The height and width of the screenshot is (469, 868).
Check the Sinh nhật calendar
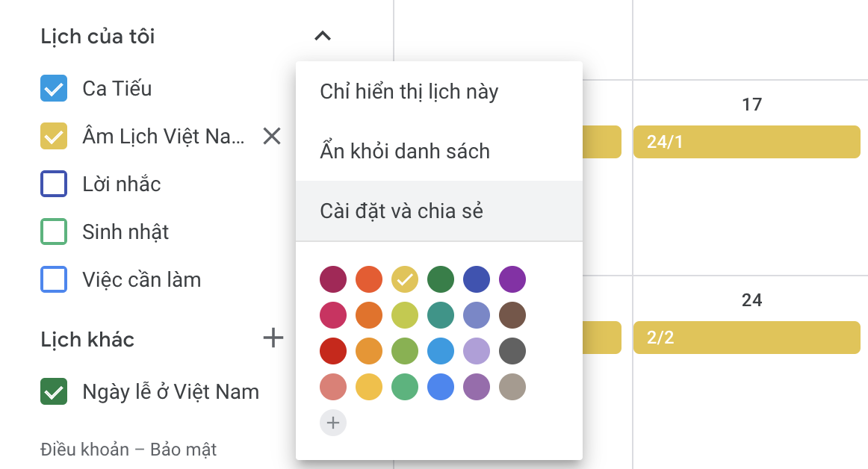tap(54, 232)
